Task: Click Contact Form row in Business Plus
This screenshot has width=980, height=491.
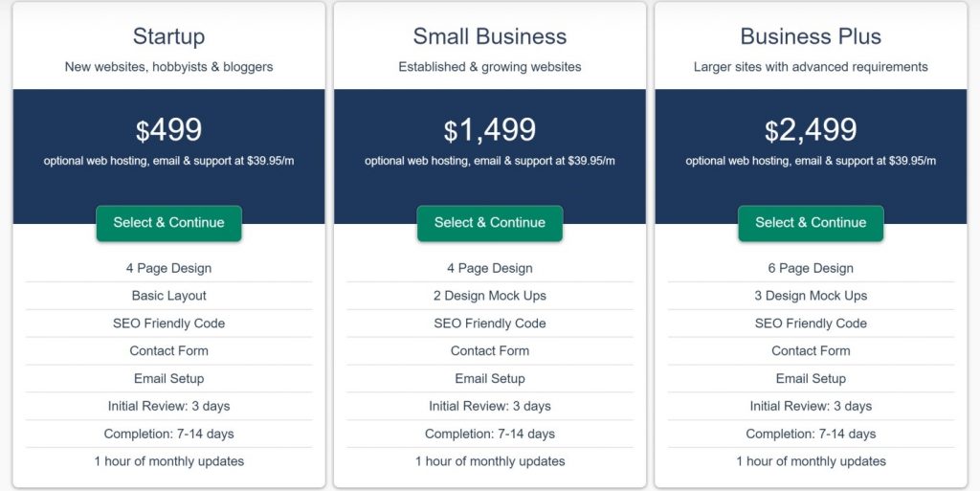Action: (811, 350)
